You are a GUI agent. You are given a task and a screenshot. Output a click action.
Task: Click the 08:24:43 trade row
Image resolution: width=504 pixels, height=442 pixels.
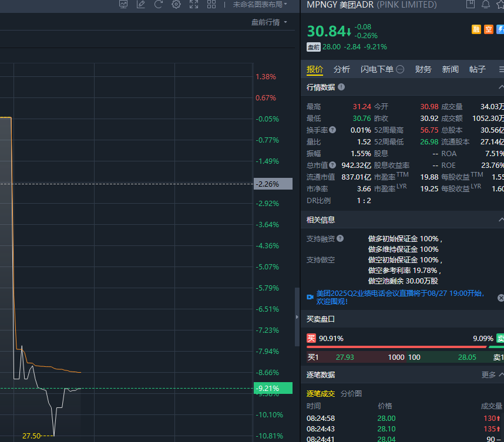[405, 429]
